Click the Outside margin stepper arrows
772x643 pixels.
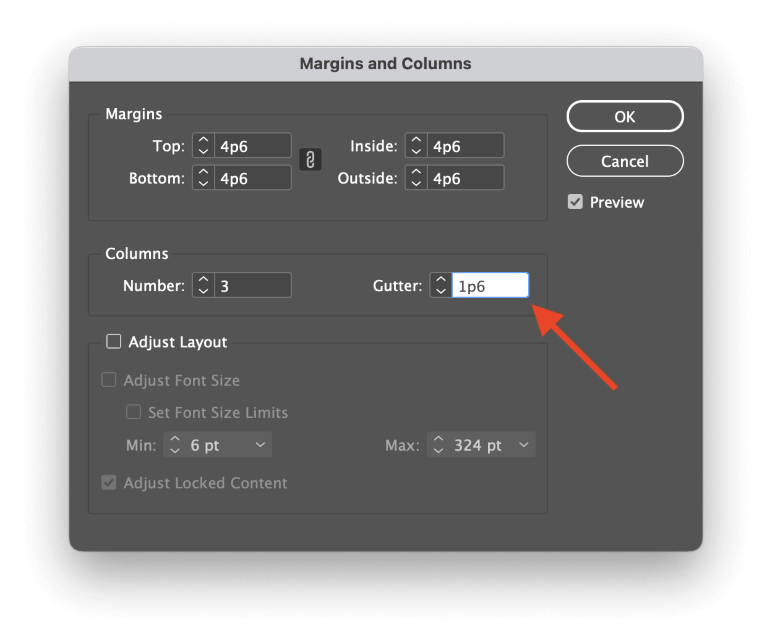click(x=416, y=178)
